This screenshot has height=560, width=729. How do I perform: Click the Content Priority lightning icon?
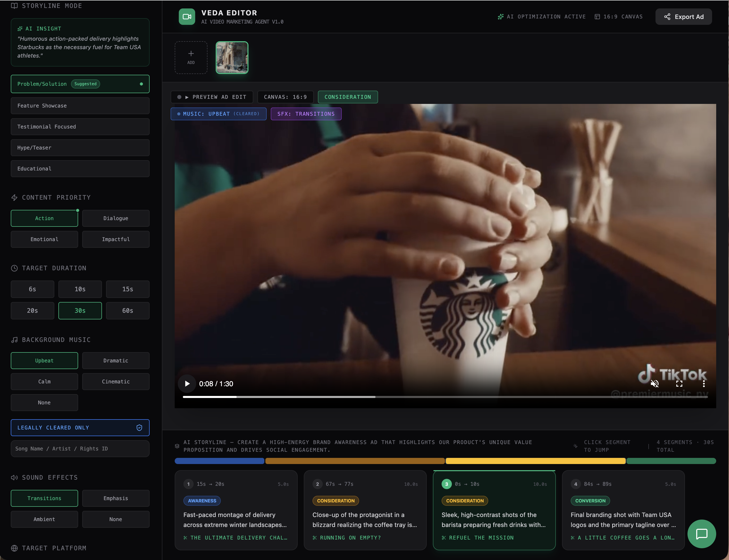point(14,197)
